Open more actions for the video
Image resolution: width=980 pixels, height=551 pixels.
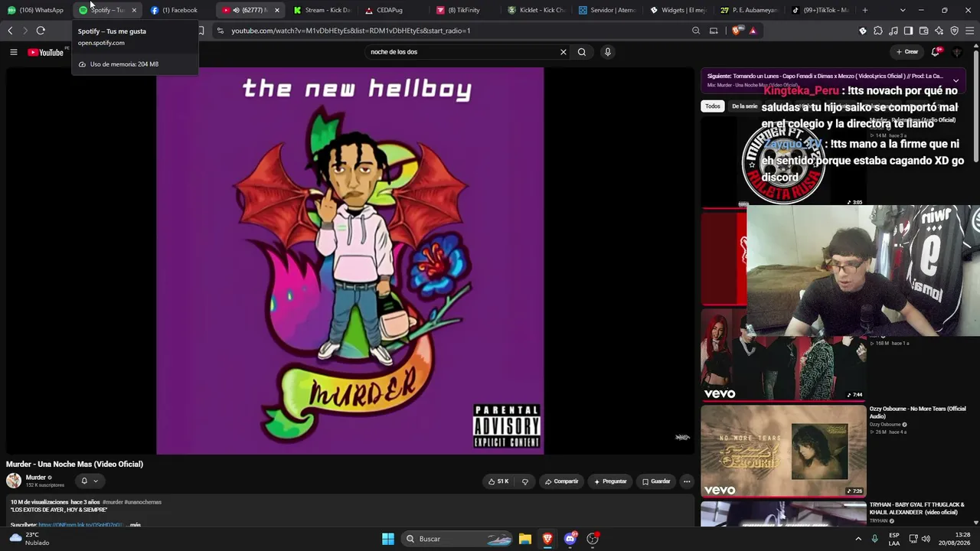pos(687,481)
